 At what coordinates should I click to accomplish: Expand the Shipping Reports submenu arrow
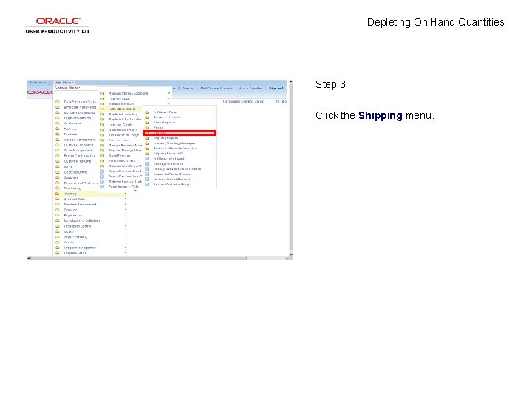pyautogui.click(x=214, y=138)
